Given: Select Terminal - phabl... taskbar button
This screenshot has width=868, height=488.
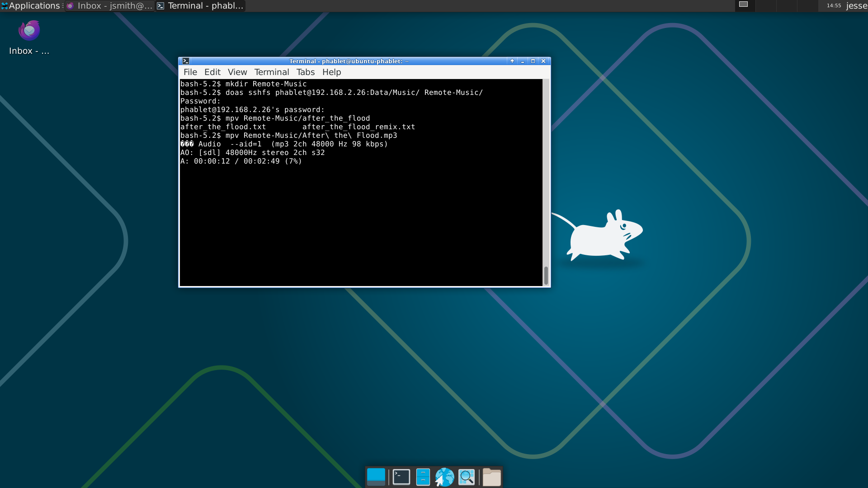Looking at the screenshot, I should 200,6.
